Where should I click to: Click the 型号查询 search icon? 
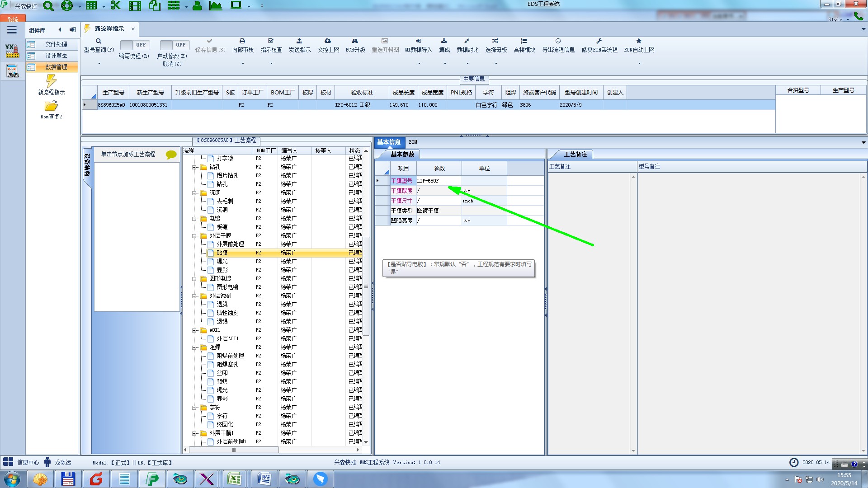click(99, 41)
